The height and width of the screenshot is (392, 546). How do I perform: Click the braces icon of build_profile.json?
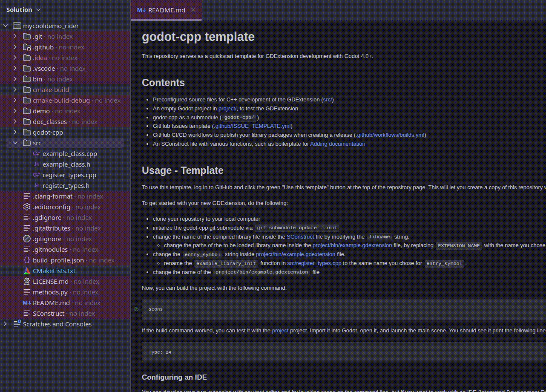[26, 260]
